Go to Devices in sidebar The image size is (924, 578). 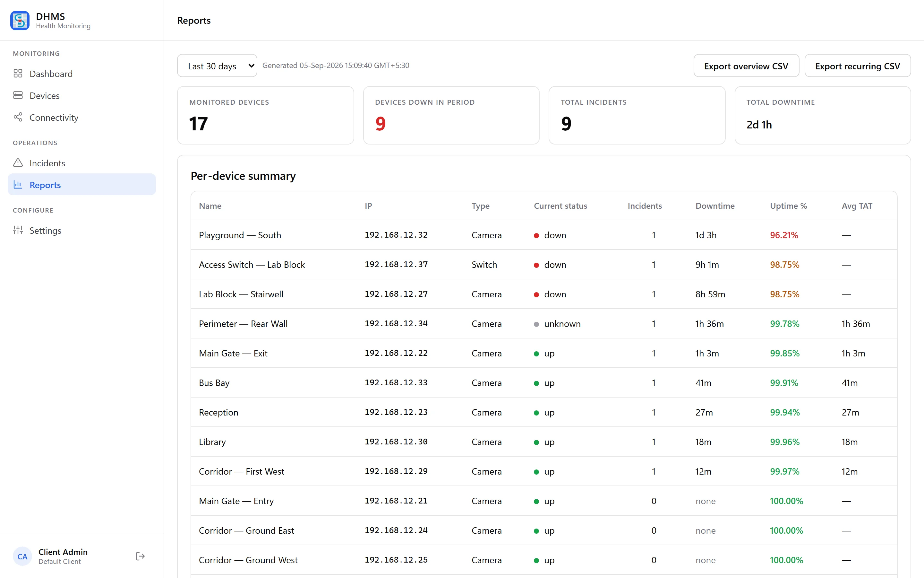point(82,96)
